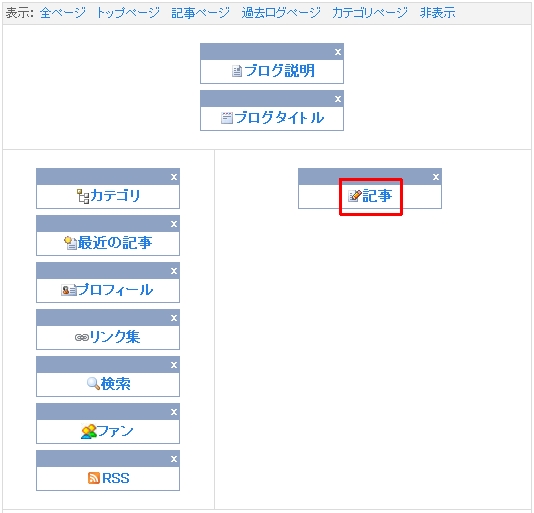Click the magnifier icon beside 検索
The width and height of the screenshot is (534, 513).
[93, 384]
